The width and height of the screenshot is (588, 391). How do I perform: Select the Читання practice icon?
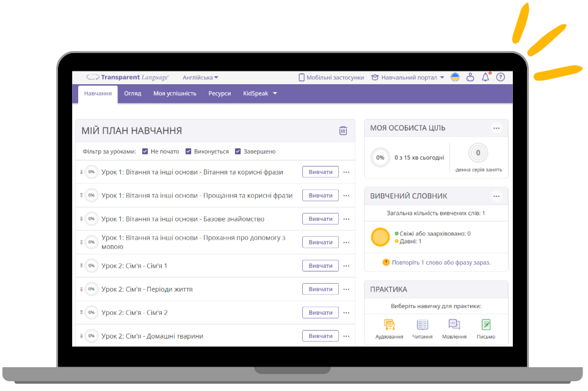point(423,325)
